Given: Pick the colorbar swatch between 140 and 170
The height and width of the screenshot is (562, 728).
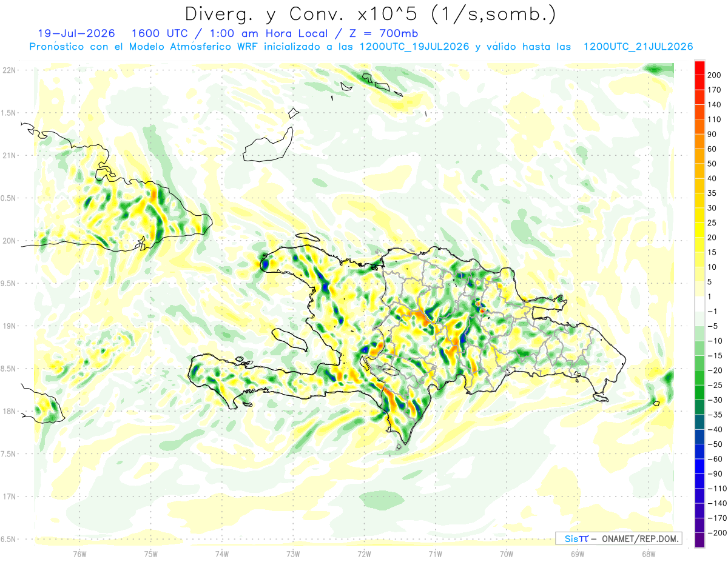Looking at the screenshot, I should coord(699,96).
